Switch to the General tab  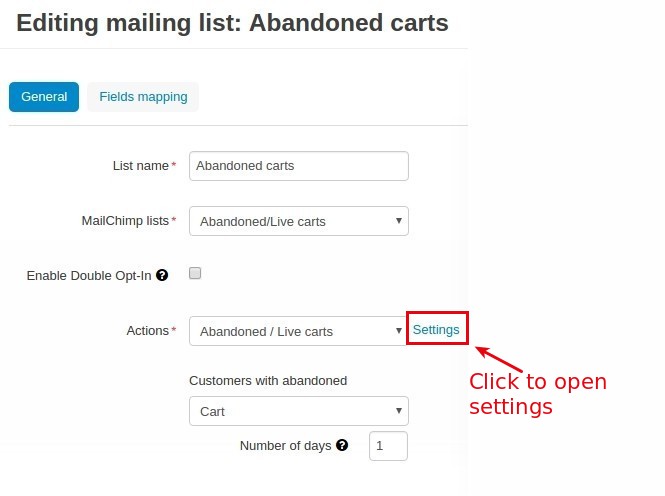click(x=44, y=97)
